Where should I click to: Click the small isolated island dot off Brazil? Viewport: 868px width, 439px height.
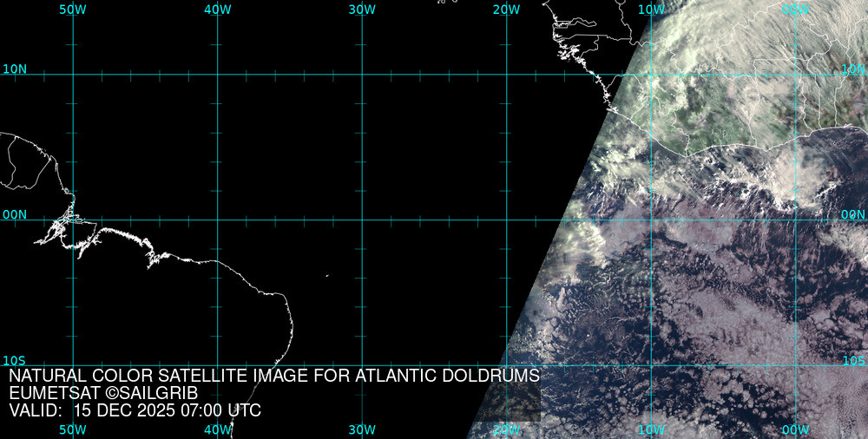[x=327, y=276]
